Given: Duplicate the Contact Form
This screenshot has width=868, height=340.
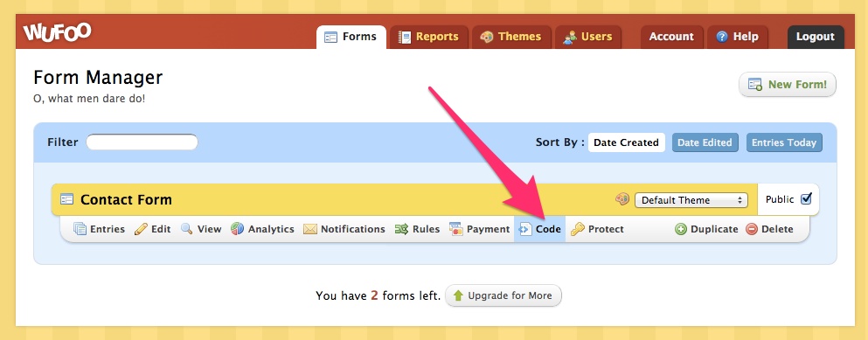Looking at the screenshot, I should (x=706, y=229).
